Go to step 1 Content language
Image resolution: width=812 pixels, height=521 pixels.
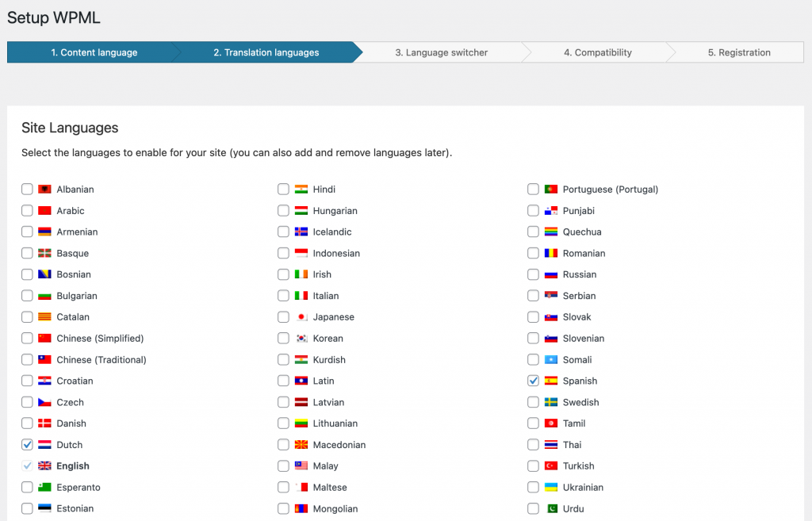(x=94, y=52)
